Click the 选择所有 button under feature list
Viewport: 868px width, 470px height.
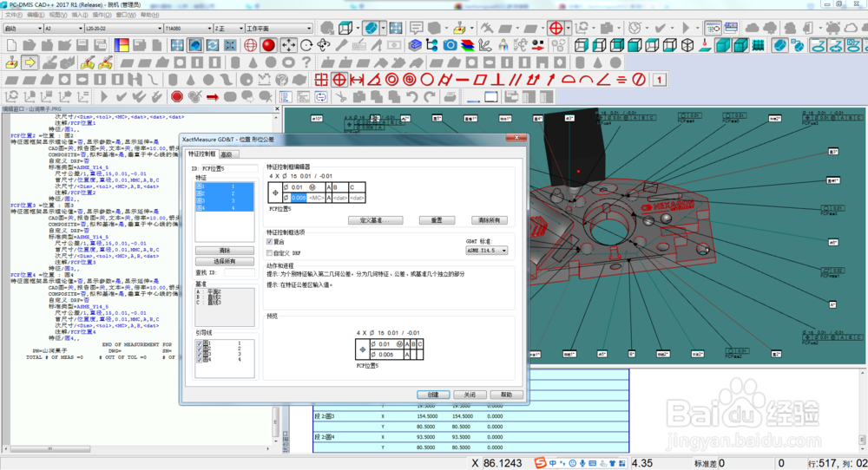(225, 261)
